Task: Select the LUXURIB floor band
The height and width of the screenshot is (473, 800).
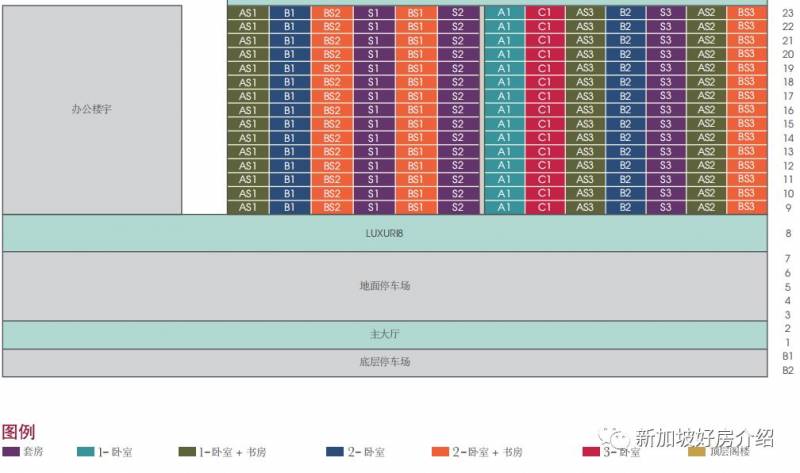Action: coord(384,233)
